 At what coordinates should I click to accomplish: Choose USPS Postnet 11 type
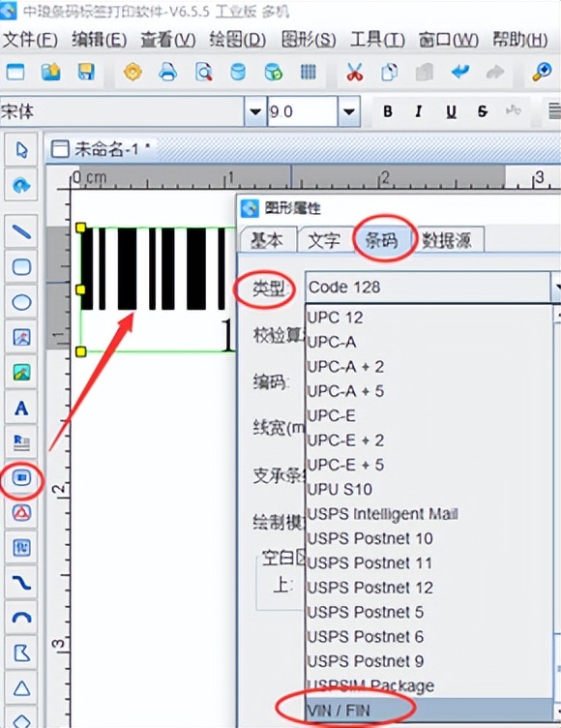point(428,563)
